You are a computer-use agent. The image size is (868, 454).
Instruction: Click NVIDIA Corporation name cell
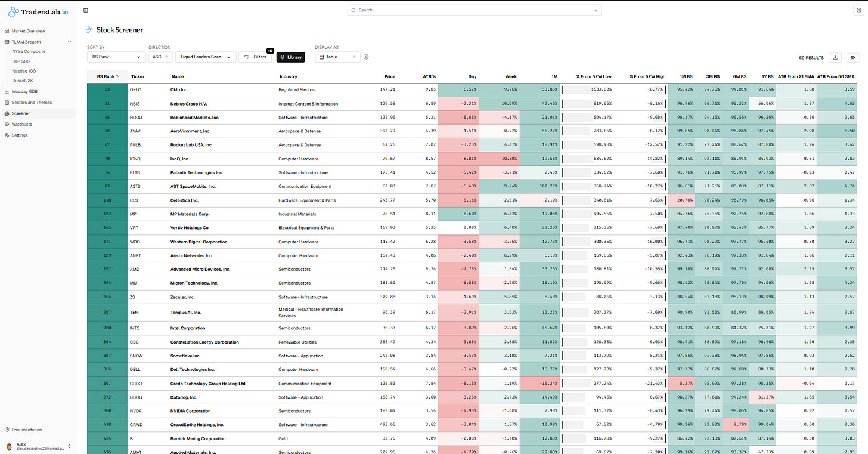[x=190, y=411]
